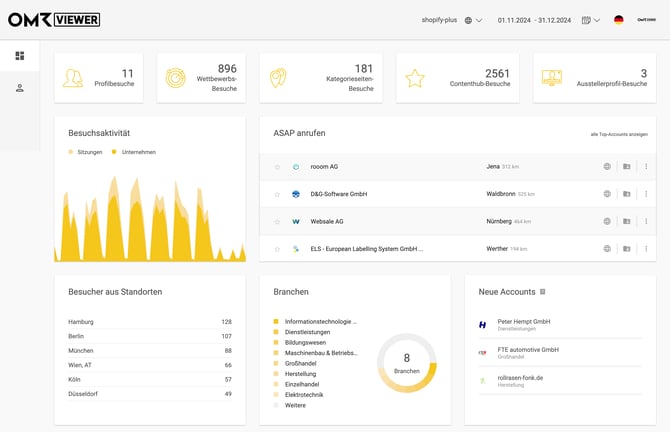This screenshot has width=670, height=432.
Task: Open Peter Hempt GmbH account
Action: [524, 324]
